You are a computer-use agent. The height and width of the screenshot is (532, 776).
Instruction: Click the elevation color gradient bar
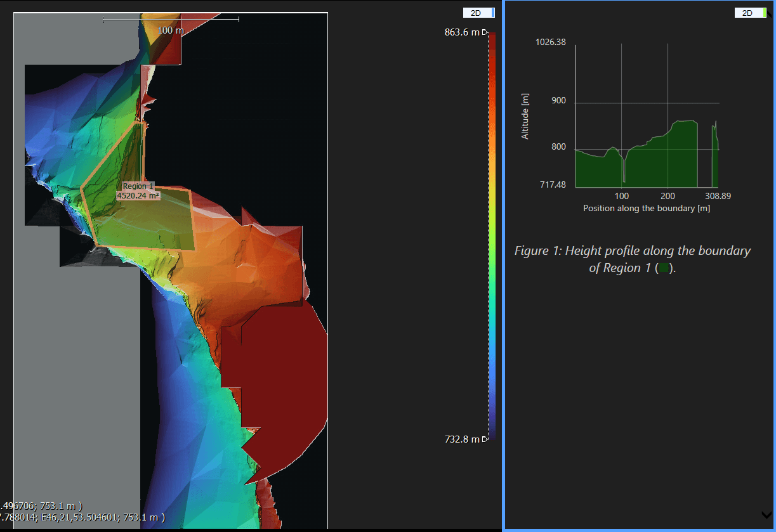(x=492, y=235)
